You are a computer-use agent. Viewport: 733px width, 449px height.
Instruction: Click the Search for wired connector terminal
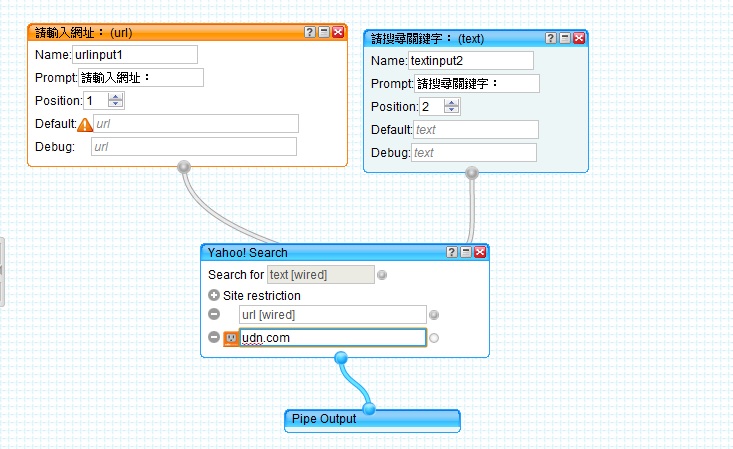pos(382,275)
